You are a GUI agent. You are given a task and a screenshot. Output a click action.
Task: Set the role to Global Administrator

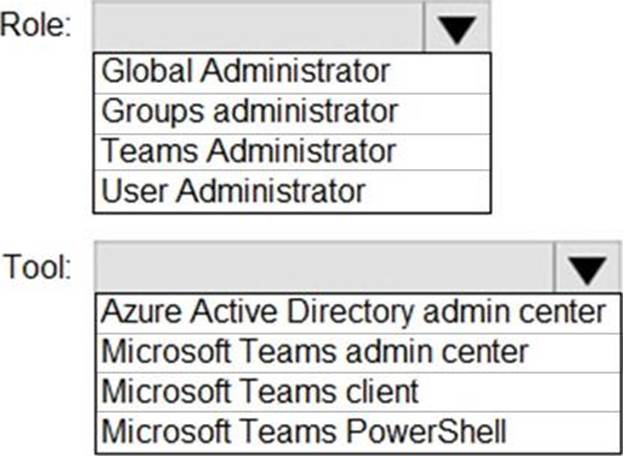pos(246,71)
